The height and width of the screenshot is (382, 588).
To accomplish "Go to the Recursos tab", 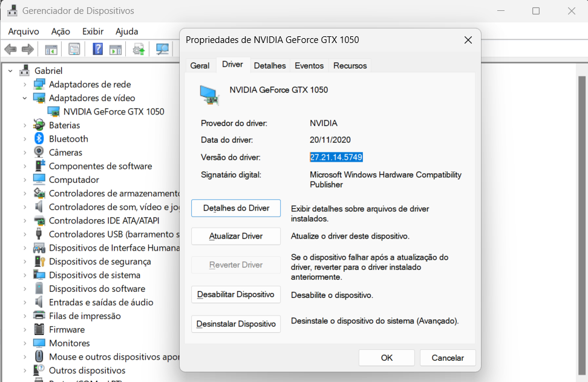I will pos(350,65).
